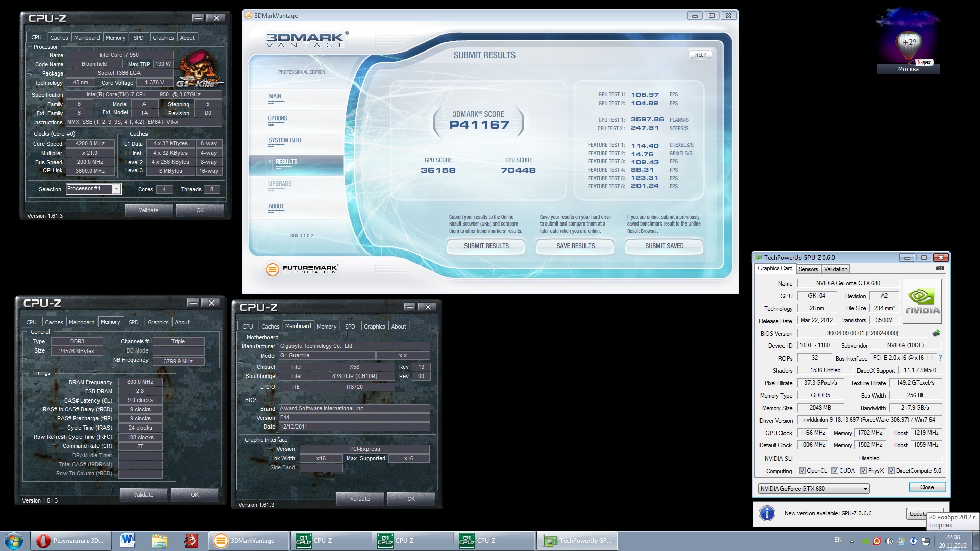Show hidden tray icons arrow
980x551 pixels.
click(x=851, y=541)
